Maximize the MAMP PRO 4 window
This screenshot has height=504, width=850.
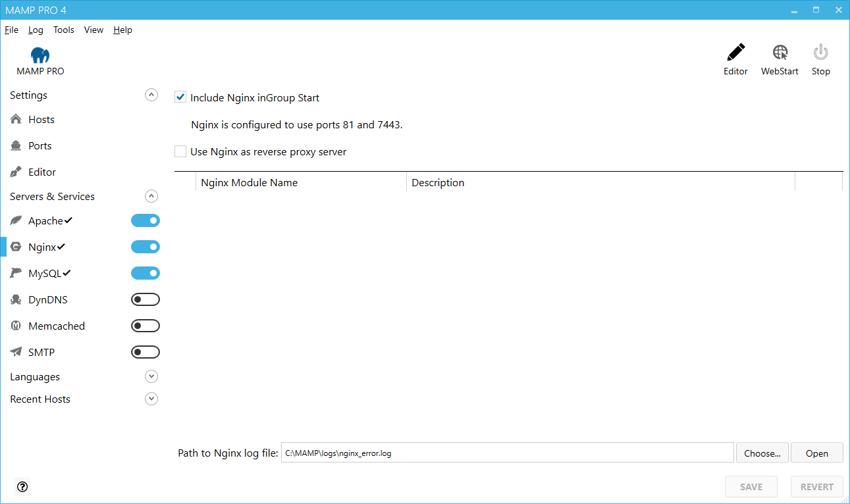coord(816,10)
